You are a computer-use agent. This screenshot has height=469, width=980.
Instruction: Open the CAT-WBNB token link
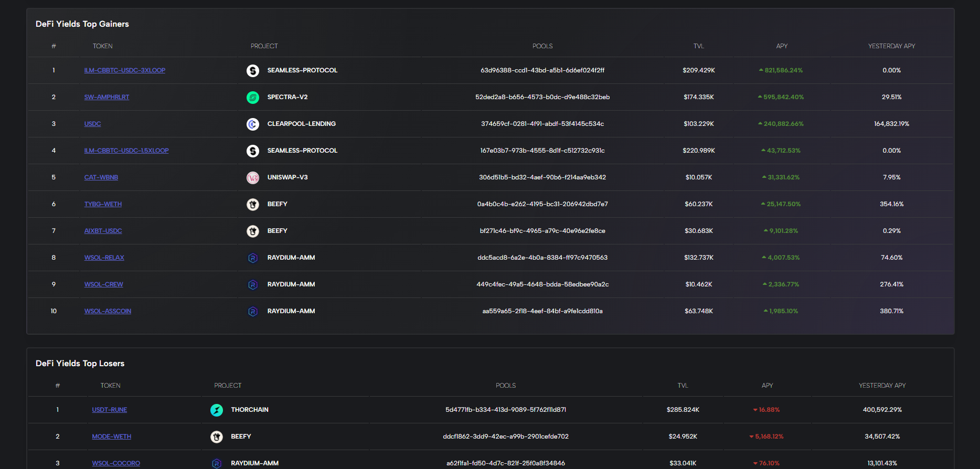tap(101, 177)
